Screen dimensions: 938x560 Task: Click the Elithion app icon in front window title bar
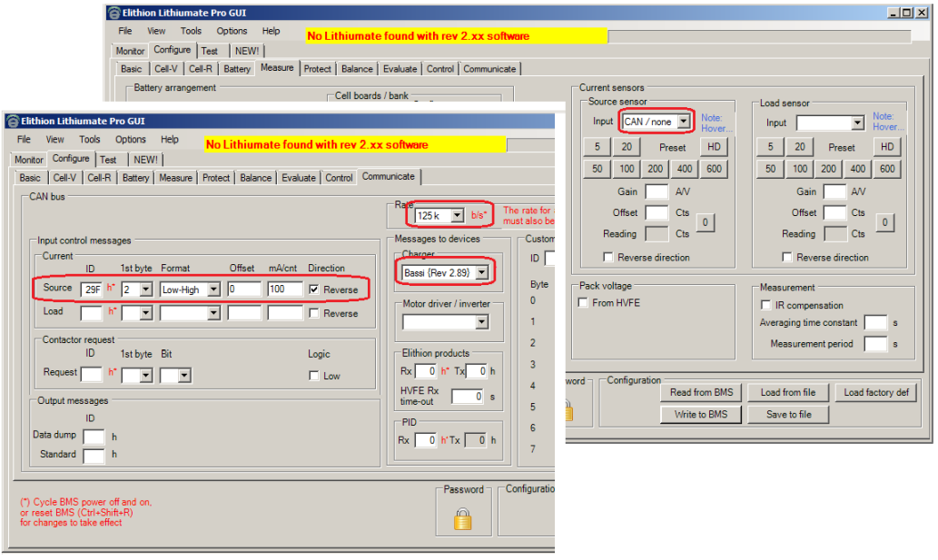(12, 122)
